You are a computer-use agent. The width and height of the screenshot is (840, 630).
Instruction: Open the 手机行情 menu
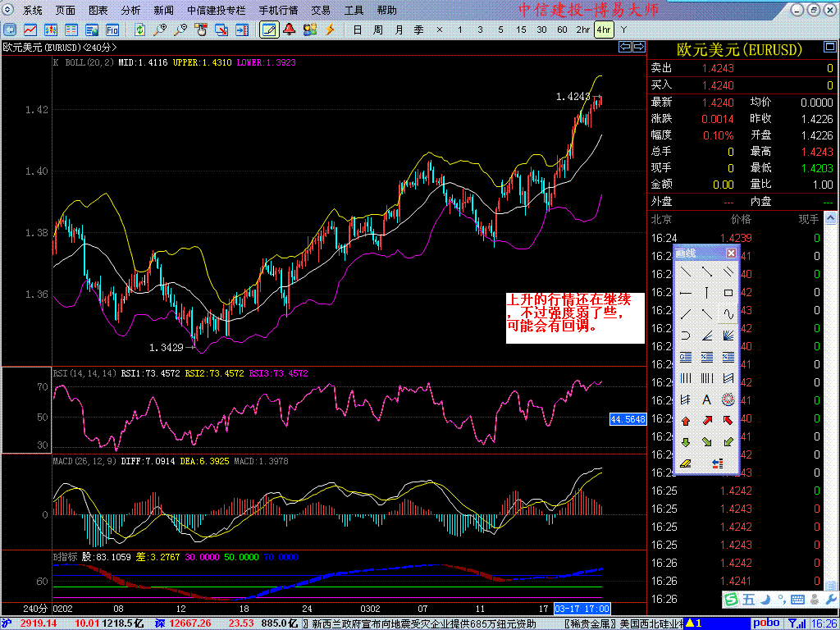tap(279, 10)
